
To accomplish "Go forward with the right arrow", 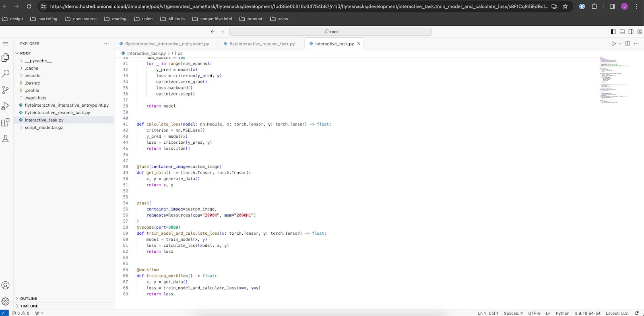I will 222,32.
